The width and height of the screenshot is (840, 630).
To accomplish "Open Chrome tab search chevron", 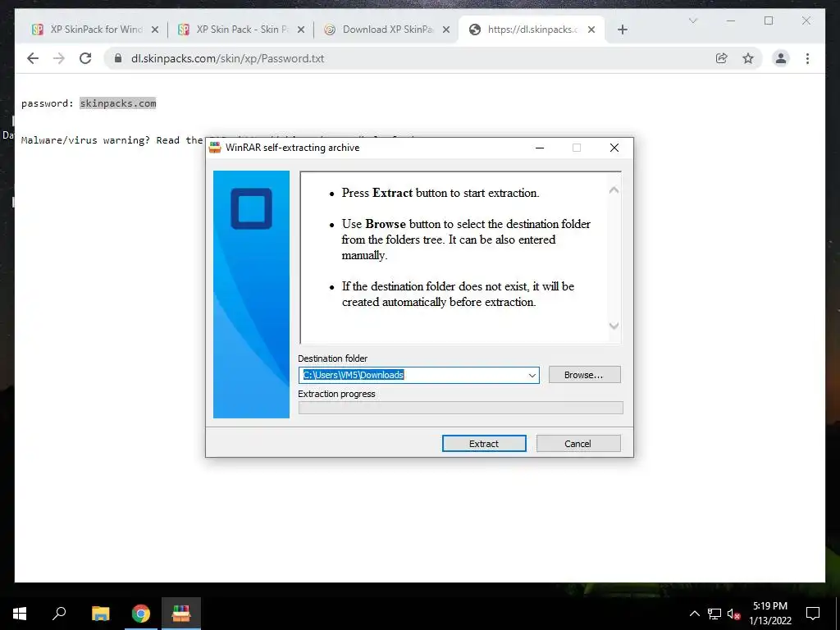I will click(692, 21).
